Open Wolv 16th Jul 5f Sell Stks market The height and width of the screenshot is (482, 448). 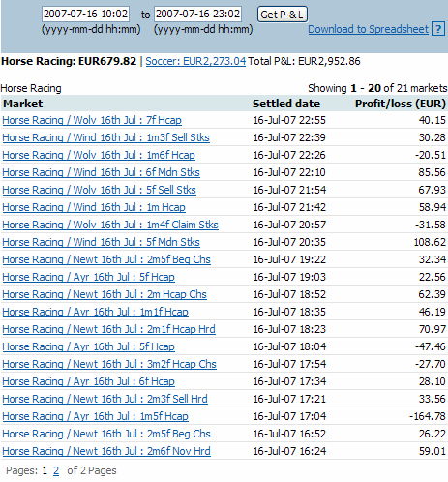(x=99, y=190)
